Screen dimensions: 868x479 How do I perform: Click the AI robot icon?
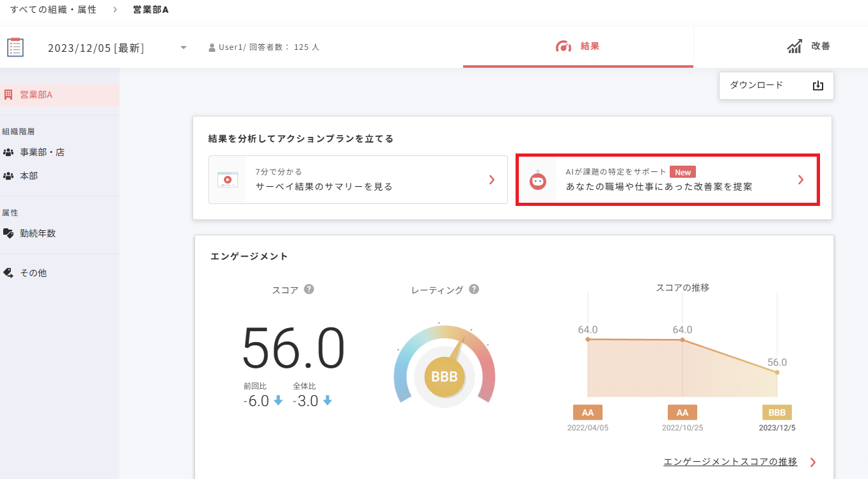click(538, 180)
